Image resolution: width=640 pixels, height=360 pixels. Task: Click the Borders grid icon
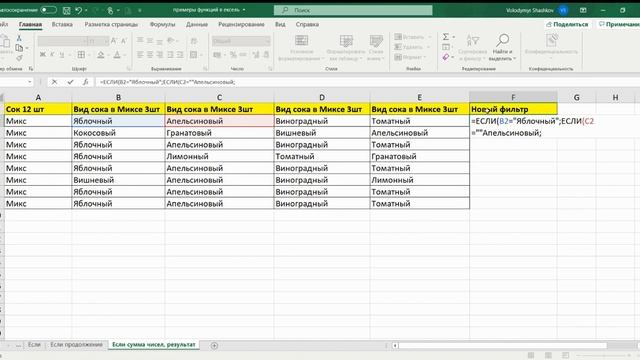tap(81, 54)
